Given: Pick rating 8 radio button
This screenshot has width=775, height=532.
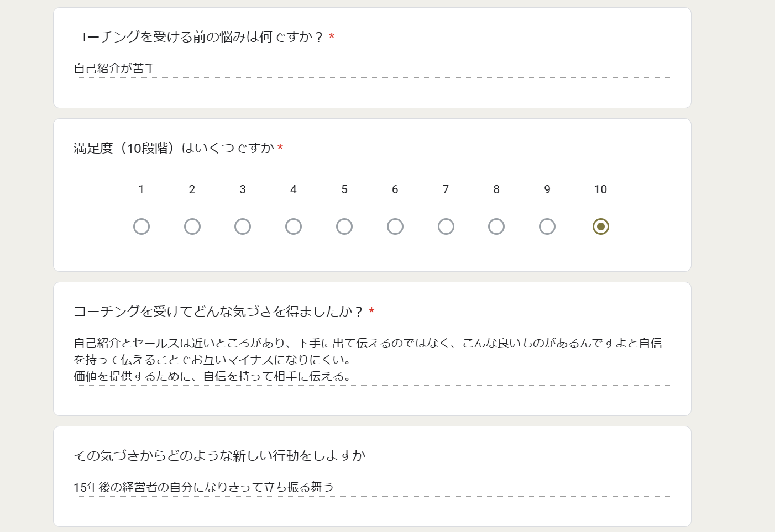Looking at the screenshot, I should click(496, 227).
